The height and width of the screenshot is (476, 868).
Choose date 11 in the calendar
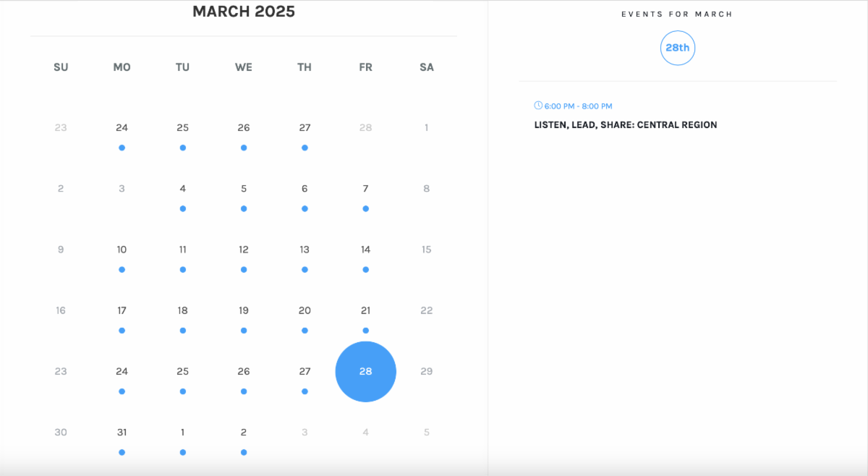click(182, 250)
